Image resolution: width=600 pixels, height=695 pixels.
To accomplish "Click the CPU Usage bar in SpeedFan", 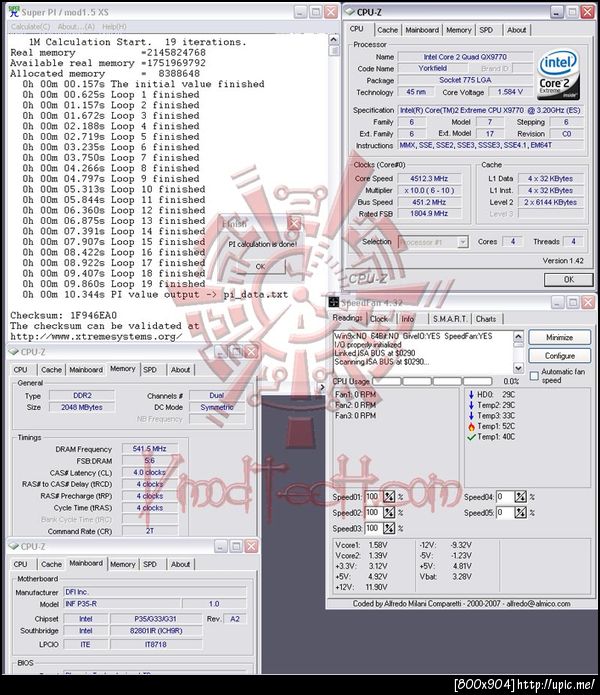I will click(x=432, y=382).
